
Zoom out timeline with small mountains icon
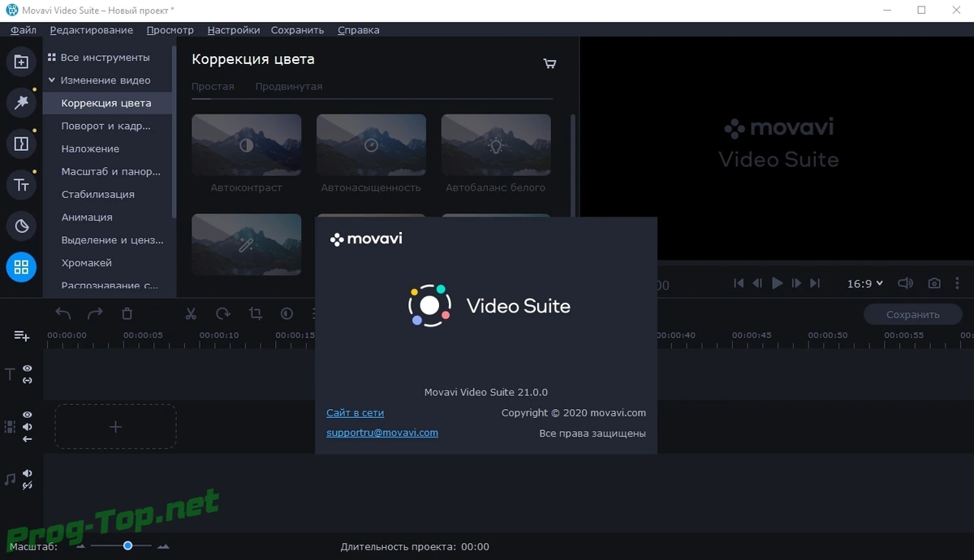[x=80, y=546]
